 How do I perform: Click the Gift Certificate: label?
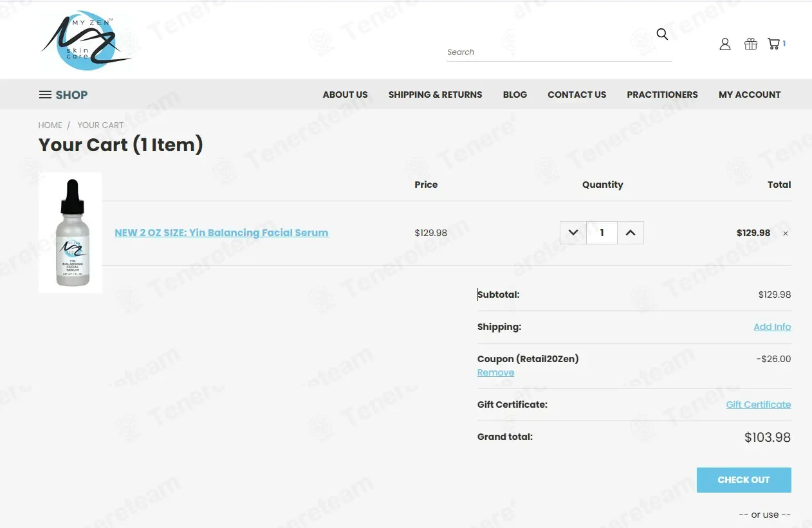point(512,405)
